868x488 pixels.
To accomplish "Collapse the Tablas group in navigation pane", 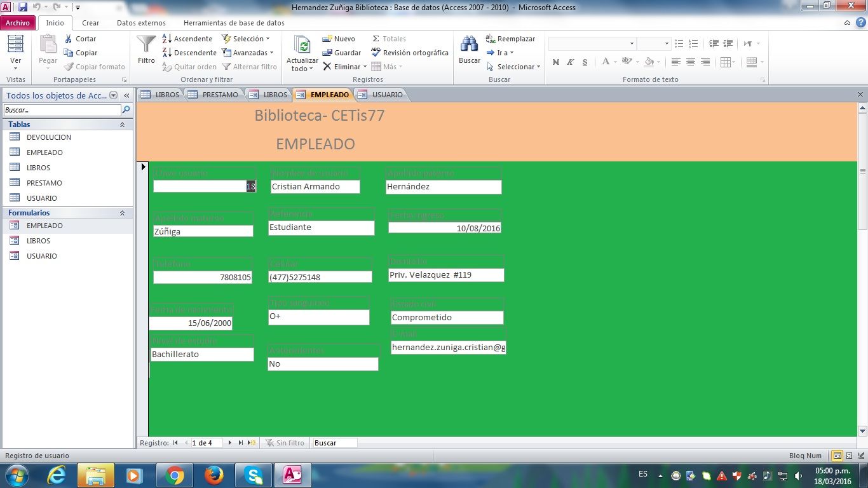I will (x=122, y=125).
